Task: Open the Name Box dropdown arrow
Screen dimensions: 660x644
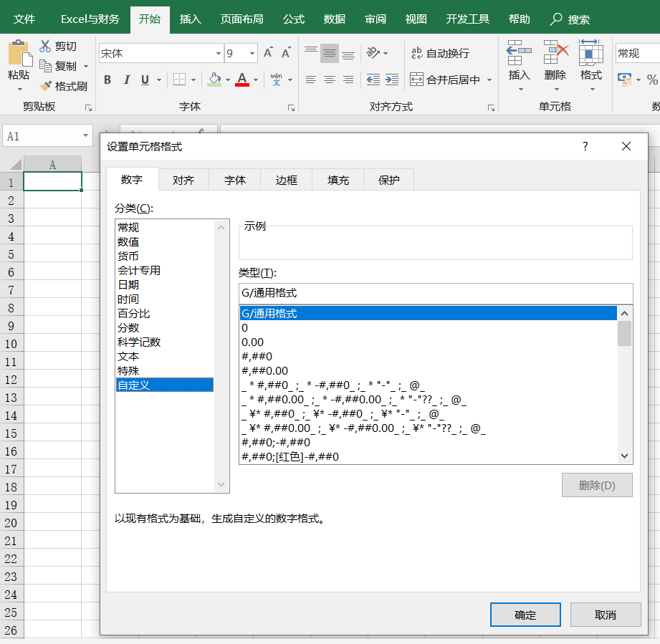Action: (x=85, y=135)
